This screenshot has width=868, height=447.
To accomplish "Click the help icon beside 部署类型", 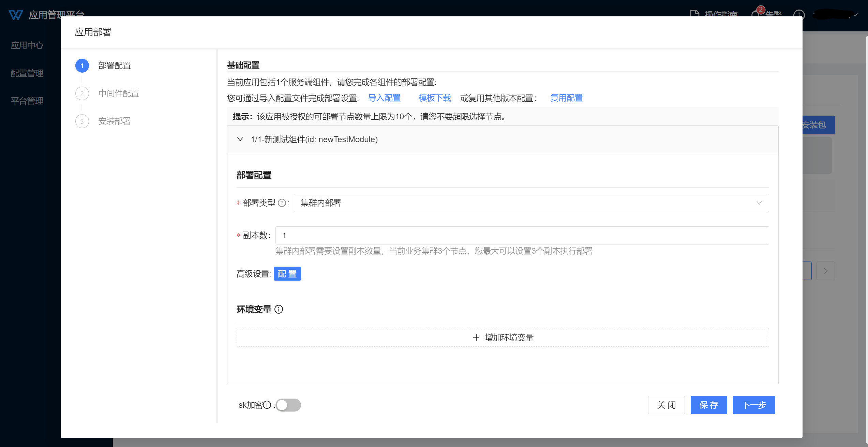I will 282,203.
